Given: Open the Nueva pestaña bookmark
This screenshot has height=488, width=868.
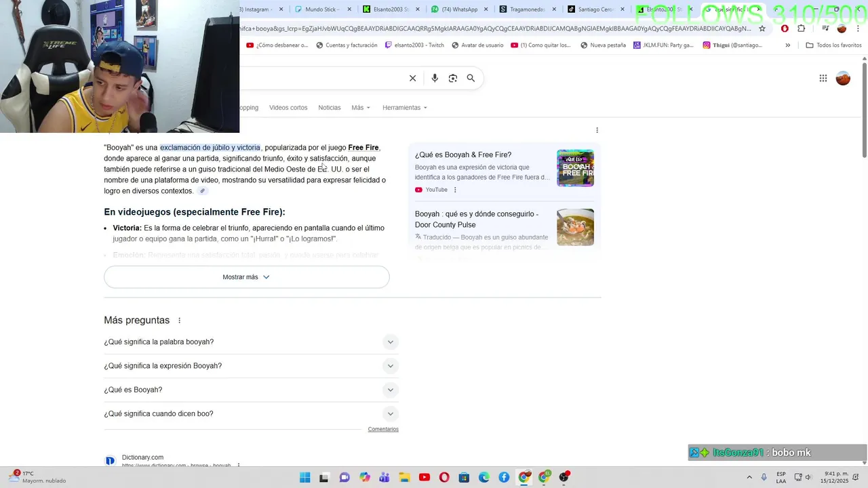Looking at the screenshot, I should tap(603, 45).
